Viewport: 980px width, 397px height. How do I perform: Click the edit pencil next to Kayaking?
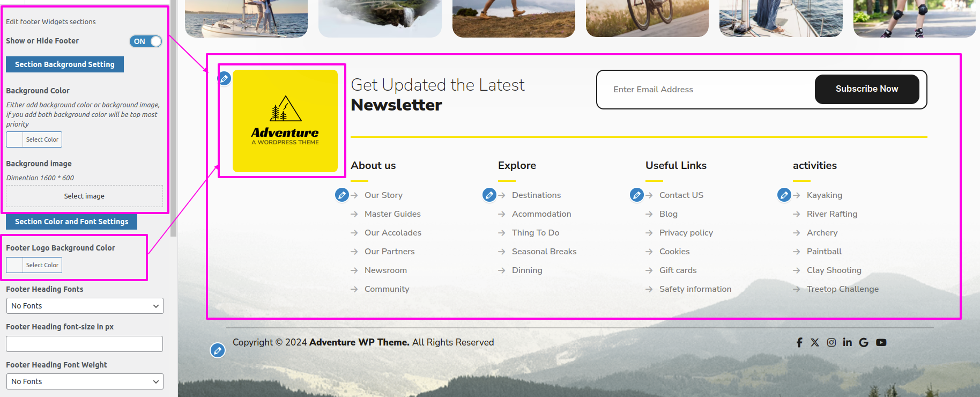tap(784, 195)
